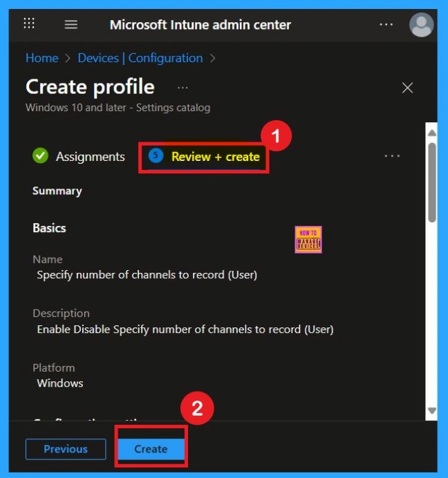Select the Platform value 'Windows'
Viewport: 448px width, 478px height.
click(60, 383)
